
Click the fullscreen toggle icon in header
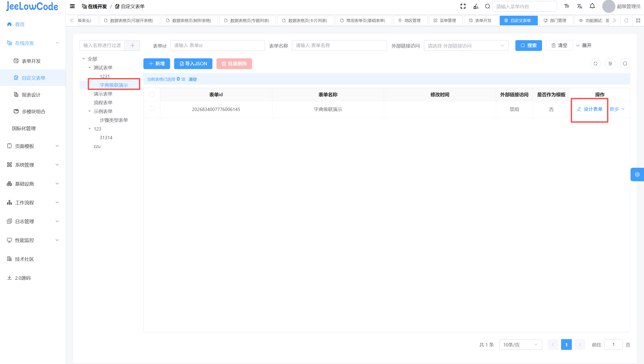click(463, 7)
